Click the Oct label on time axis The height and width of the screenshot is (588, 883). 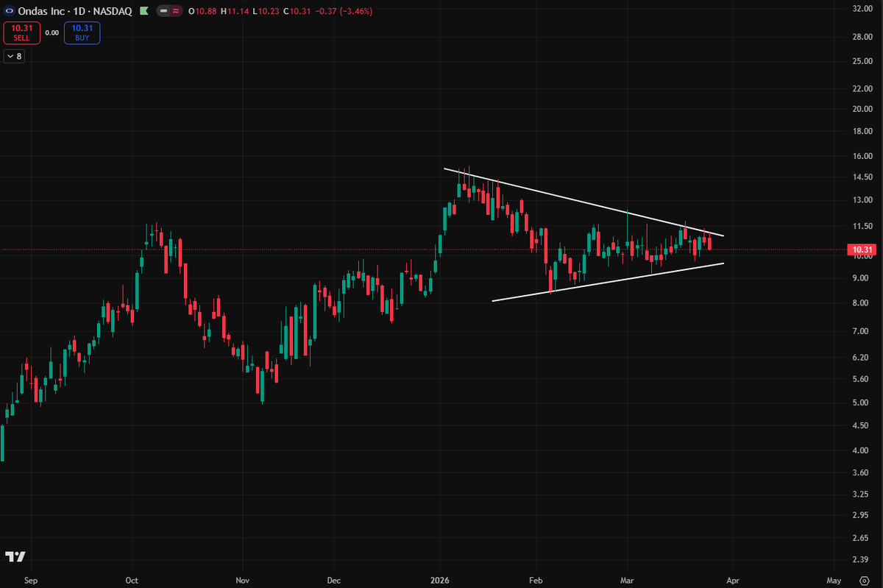(132, 580)
